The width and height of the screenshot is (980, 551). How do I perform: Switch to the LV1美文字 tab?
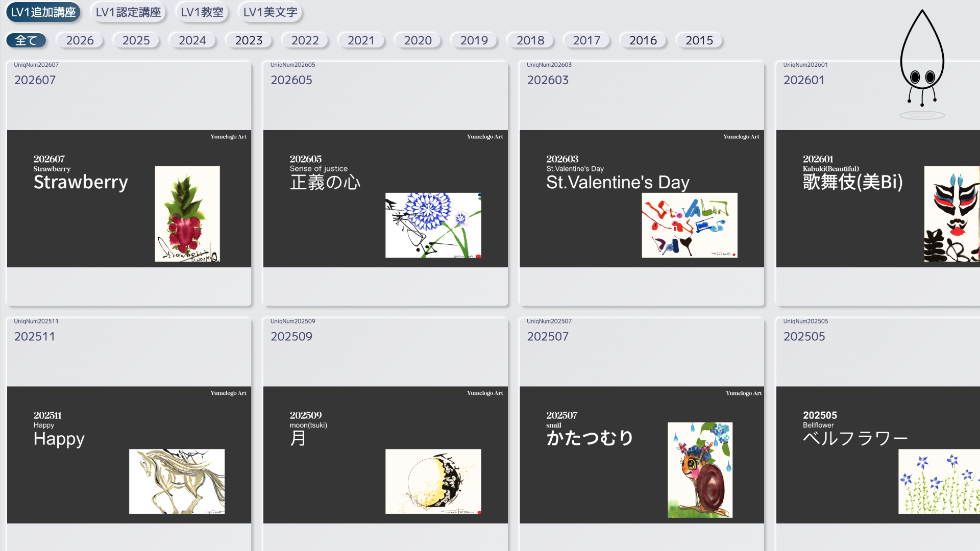[270, 12]
